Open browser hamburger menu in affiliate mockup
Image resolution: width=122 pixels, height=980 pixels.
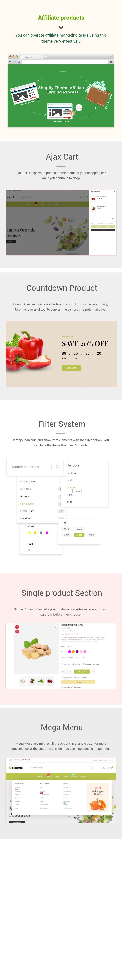pyautogui.click(x=111, y=62)
